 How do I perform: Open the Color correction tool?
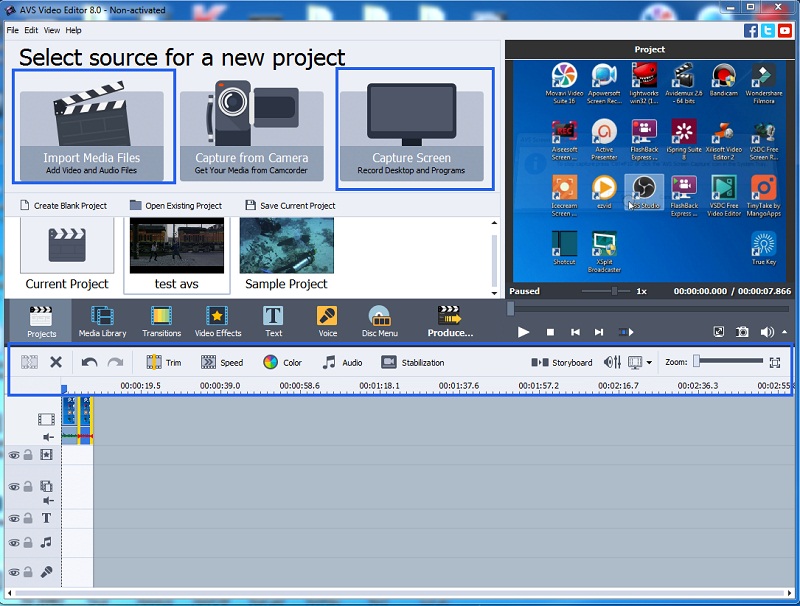tap(283, 362)
